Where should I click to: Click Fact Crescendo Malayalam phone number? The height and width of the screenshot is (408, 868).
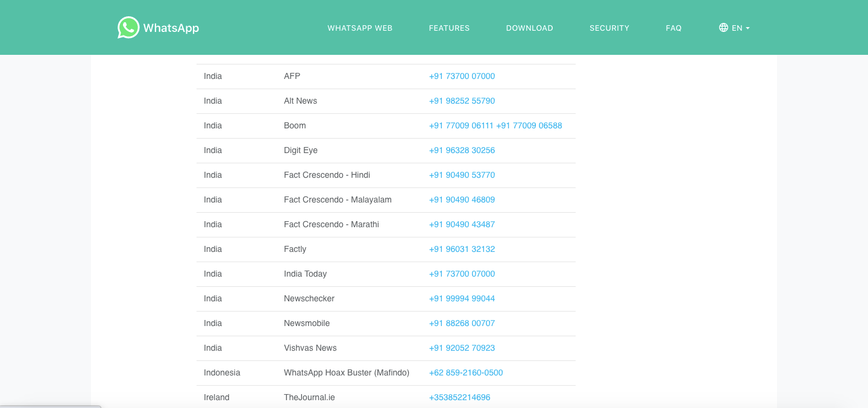(x=462, y=199)
